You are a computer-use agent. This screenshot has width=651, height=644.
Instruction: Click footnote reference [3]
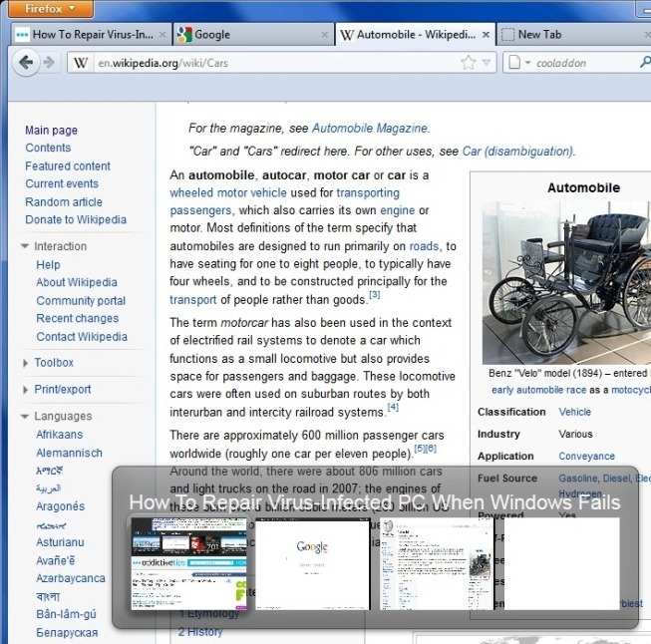[375, 295]
